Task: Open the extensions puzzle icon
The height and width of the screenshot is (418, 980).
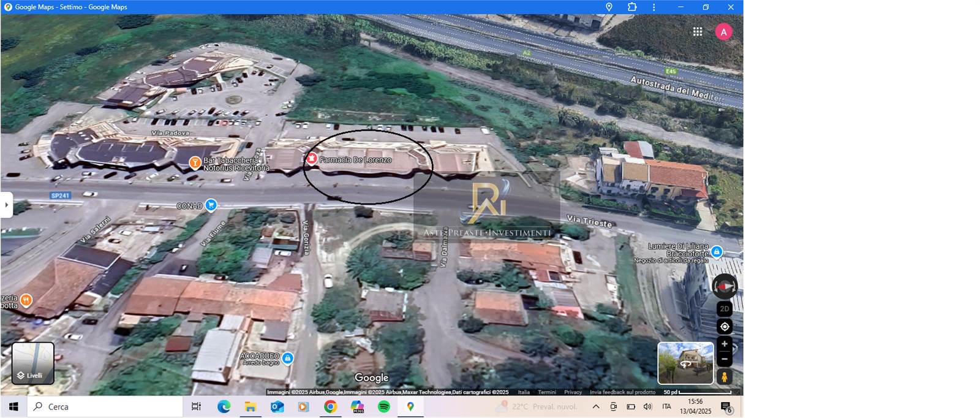Action: coord(632,7)
